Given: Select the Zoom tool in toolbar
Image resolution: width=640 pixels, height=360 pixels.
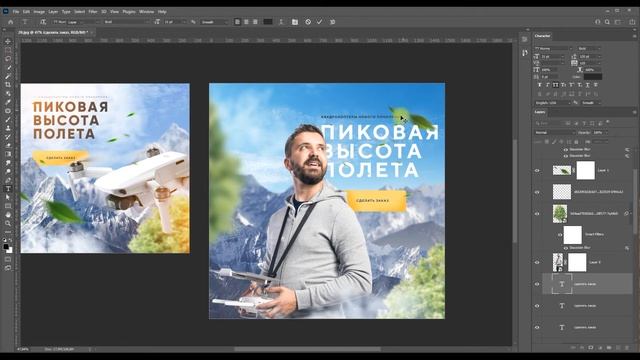Looking at the screenshot, I should click(x=8, y=223).
